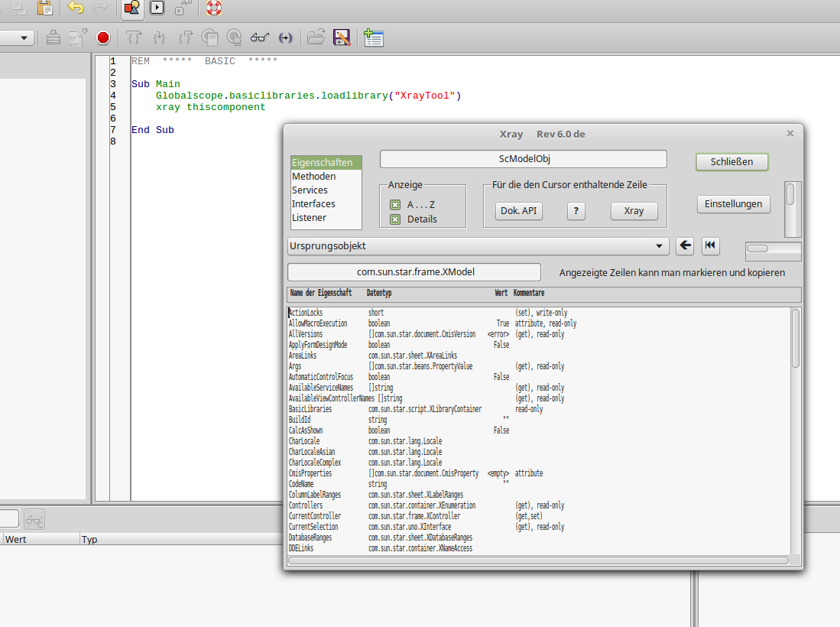
Task: Click Import Dialog icon with plus
Action: 374,37
